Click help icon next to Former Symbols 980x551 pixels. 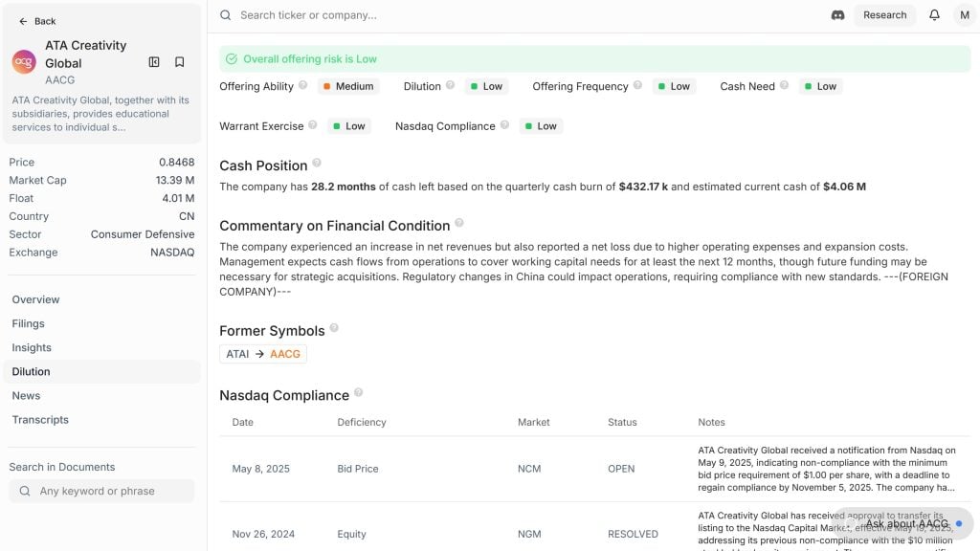(x=334, y=328)
